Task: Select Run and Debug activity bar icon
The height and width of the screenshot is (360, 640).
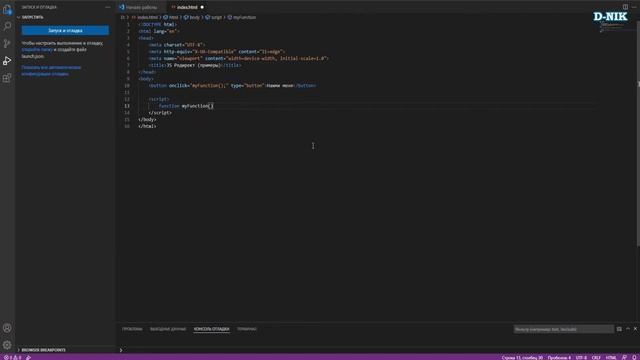Action: tap(7, 61)
